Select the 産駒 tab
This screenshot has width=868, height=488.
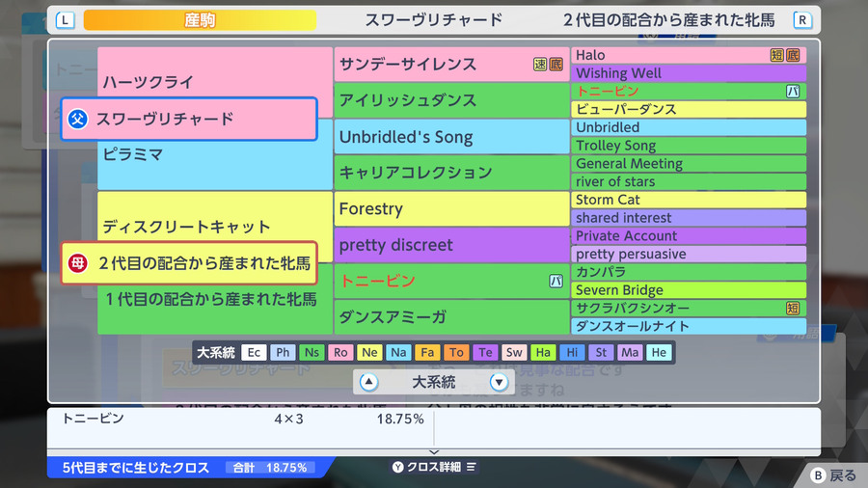(x=200, y=20)
